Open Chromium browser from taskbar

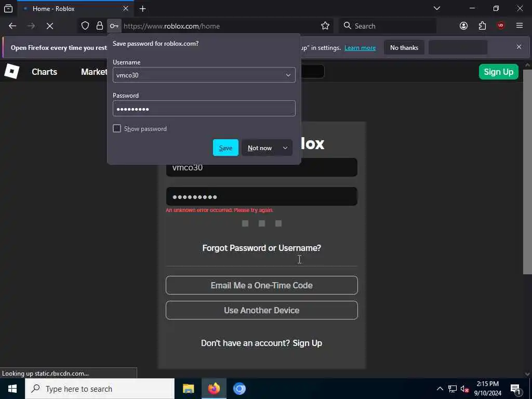(x=239, y=389)
